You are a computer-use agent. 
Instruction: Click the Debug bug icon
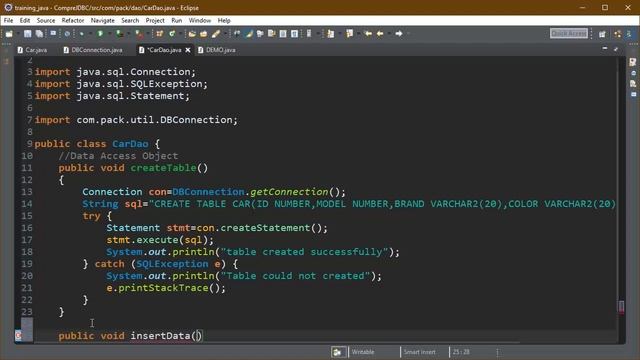(81, 33)
